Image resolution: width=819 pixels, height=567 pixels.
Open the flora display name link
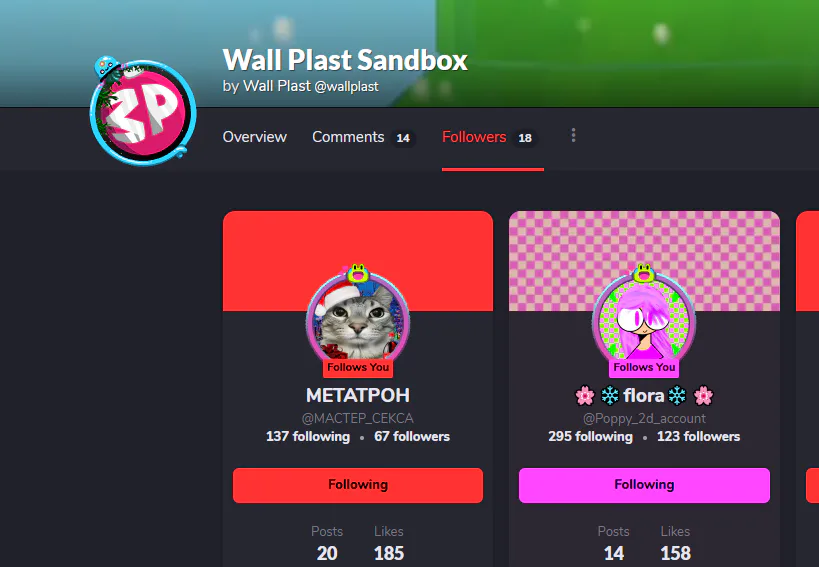click(644, 395)
